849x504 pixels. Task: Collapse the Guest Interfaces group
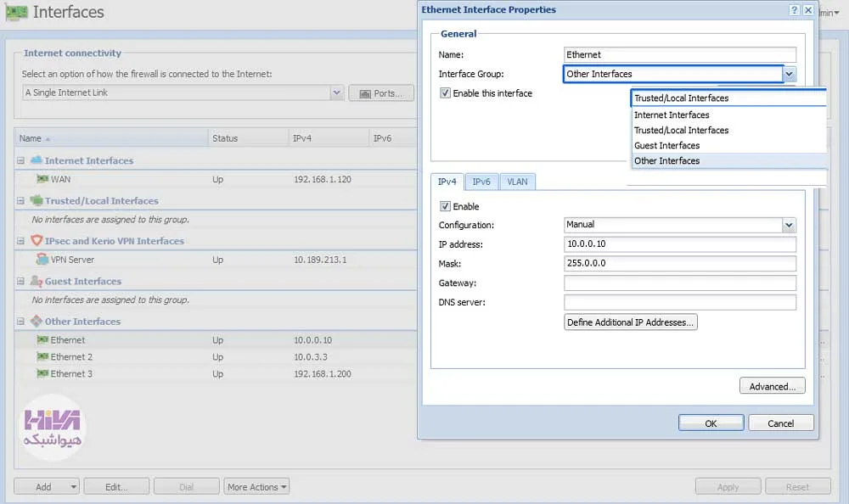[20, 281]
